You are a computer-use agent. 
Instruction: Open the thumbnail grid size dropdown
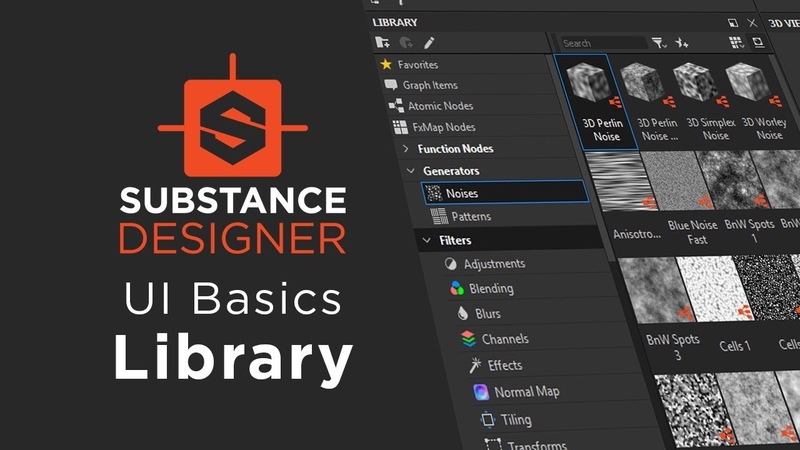coord(736,43)
